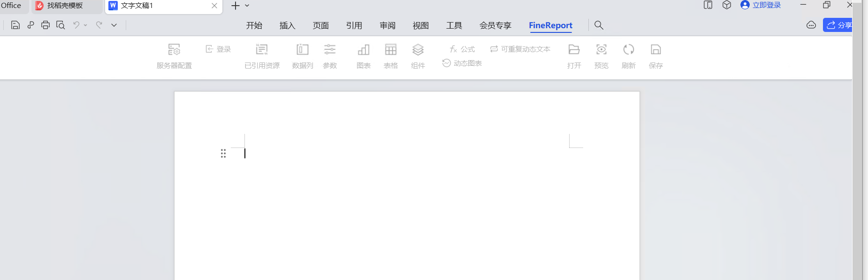Expand the new document dropdown arrow
868x280 pixels.
point(247,6)
